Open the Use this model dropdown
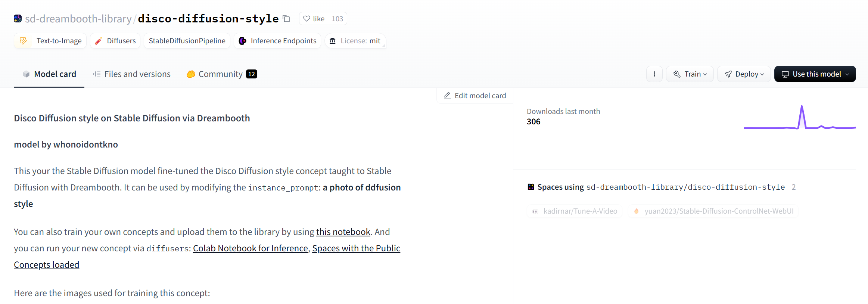This screenshot has width=868, height=304. 815,74
